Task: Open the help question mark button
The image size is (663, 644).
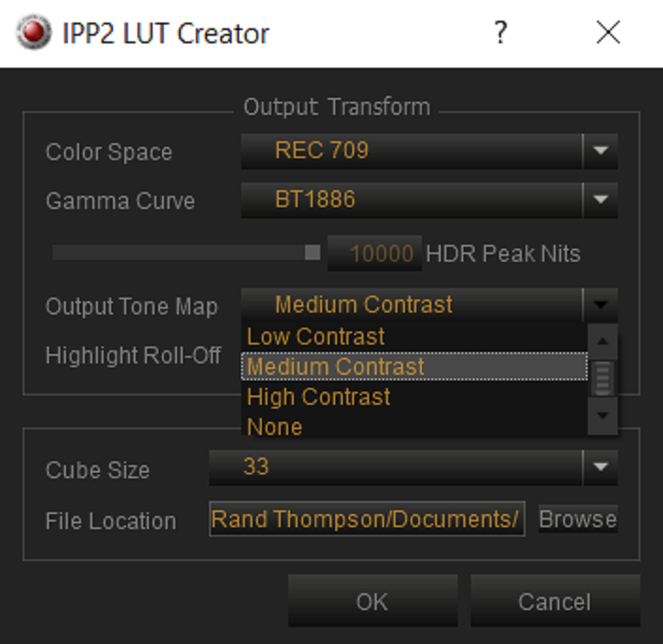Action: point(501,33)
